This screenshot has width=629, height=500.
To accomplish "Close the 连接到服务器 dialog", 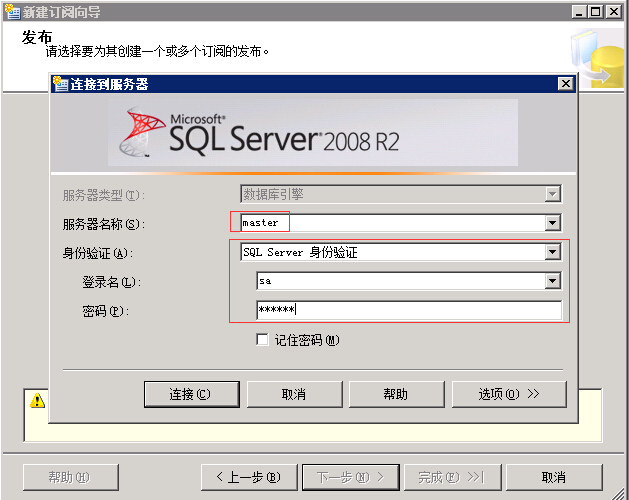I will (x=566, y=83).
